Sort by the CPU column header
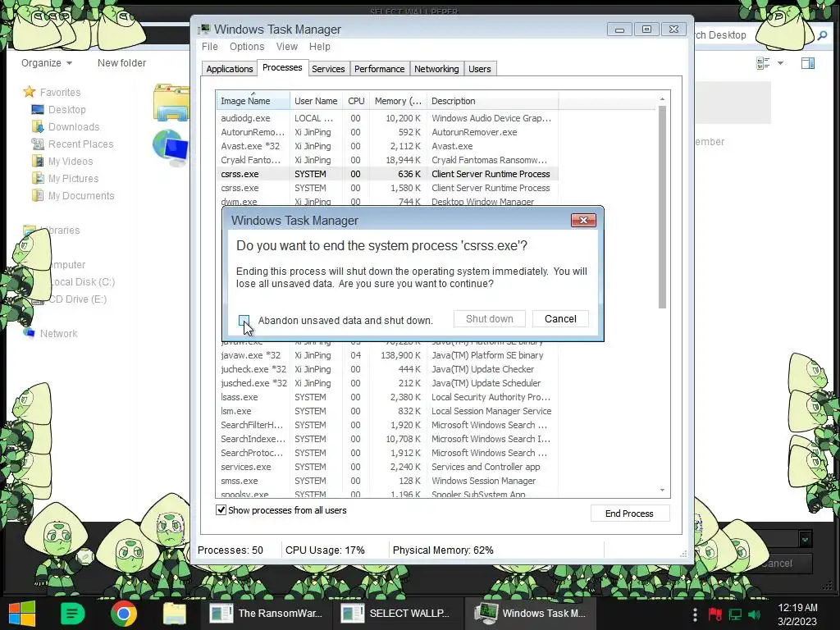Viewport: 840px width, 630px height. 356,101
